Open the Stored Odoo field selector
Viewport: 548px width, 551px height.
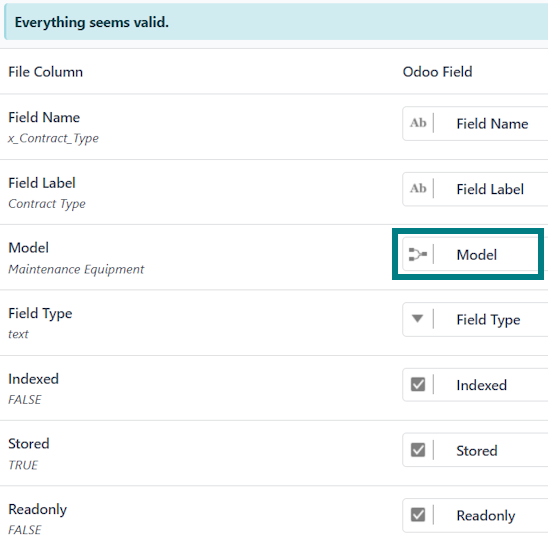pyautogui.click(x=475, y=450)
